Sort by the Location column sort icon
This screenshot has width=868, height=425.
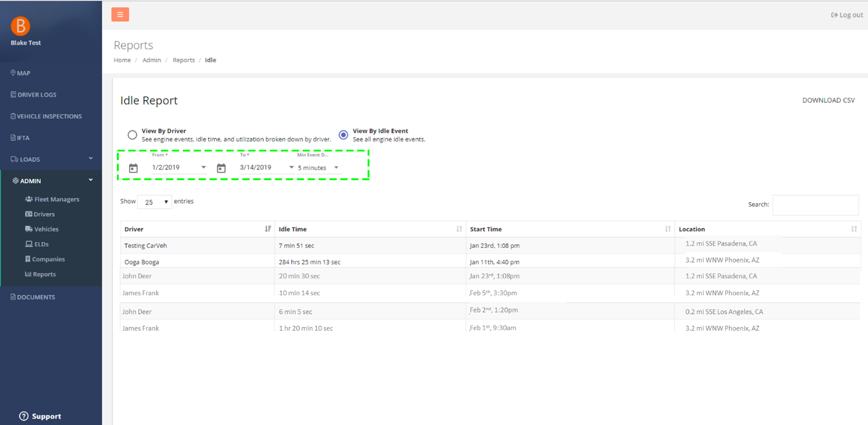[854, 229]
